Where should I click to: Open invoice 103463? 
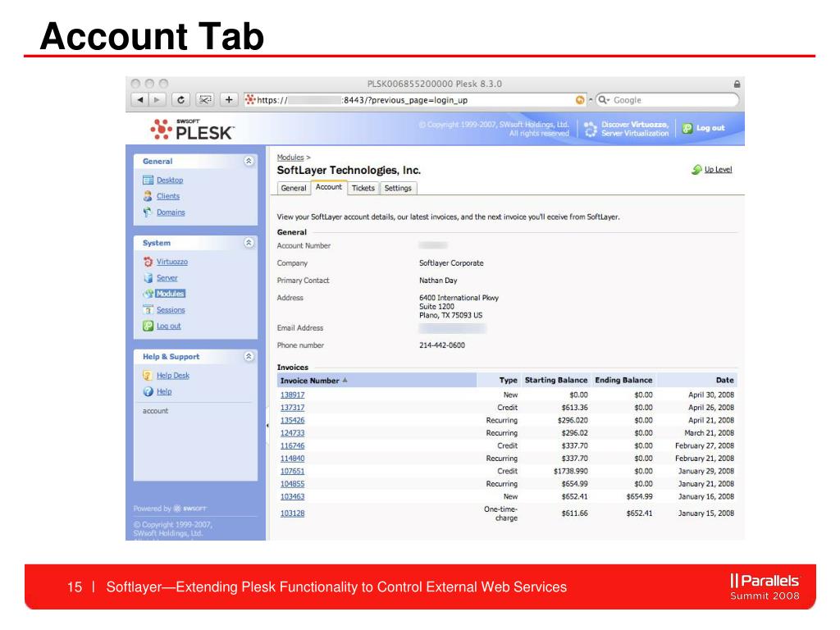point(293,496)
